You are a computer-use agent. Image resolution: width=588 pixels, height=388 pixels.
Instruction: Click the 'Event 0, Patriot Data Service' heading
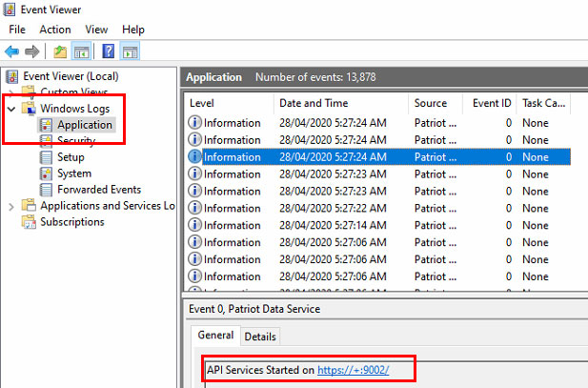254,309
